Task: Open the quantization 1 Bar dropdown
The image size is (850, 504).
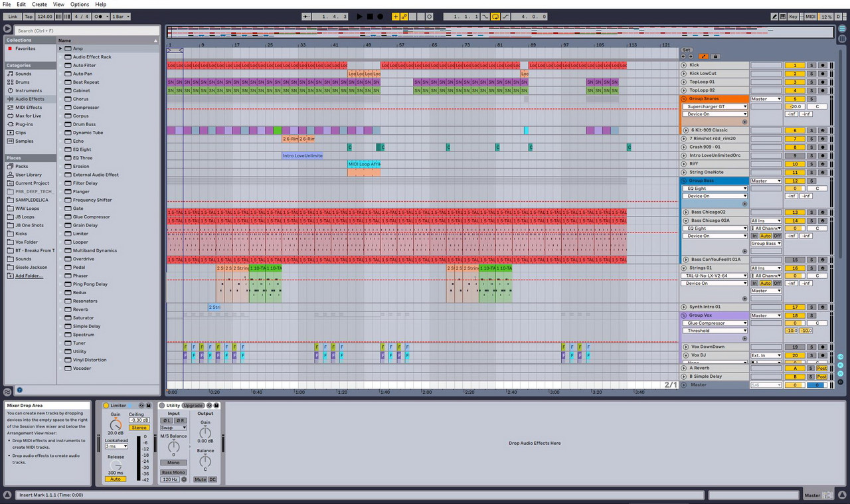Action: pyautogui.click(x=120, y=16)
